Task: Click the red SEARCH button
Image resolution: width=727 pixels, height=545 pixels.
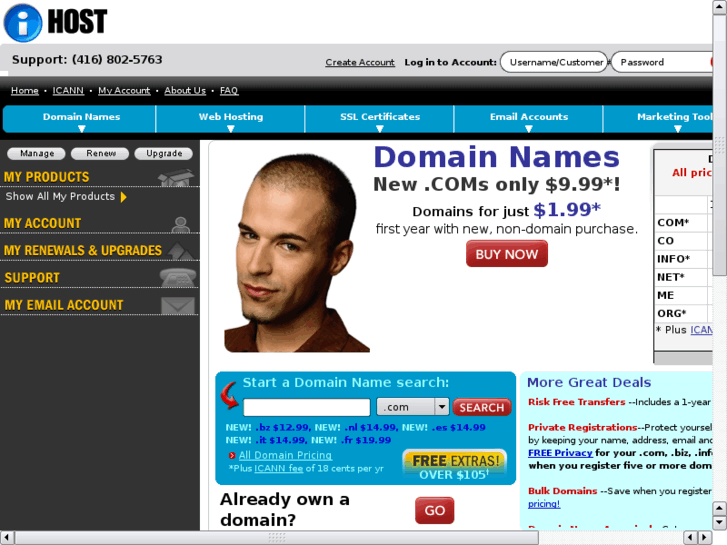Action: click(482, 407)
